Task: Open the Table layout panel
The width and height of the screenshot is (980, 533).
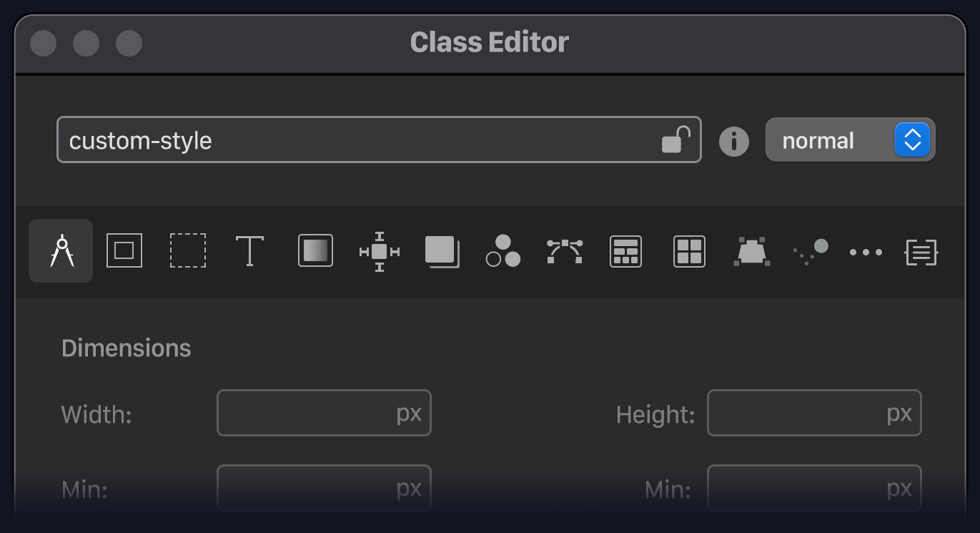Action: coord(625,251)
